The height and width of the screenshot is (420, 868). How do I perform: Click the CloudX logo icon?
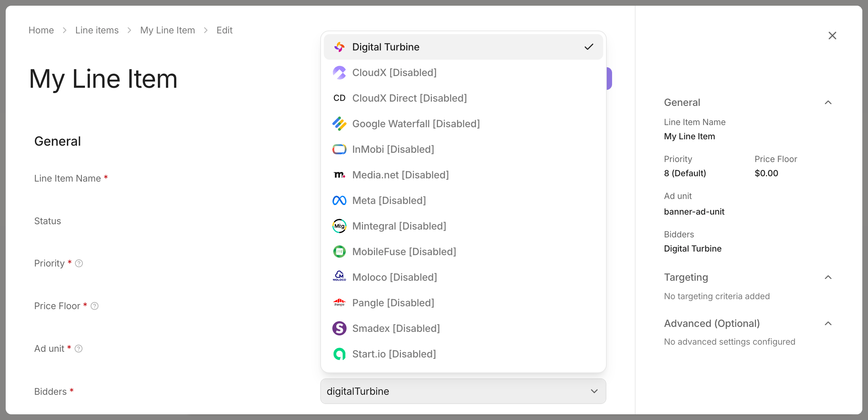(339, 72)
